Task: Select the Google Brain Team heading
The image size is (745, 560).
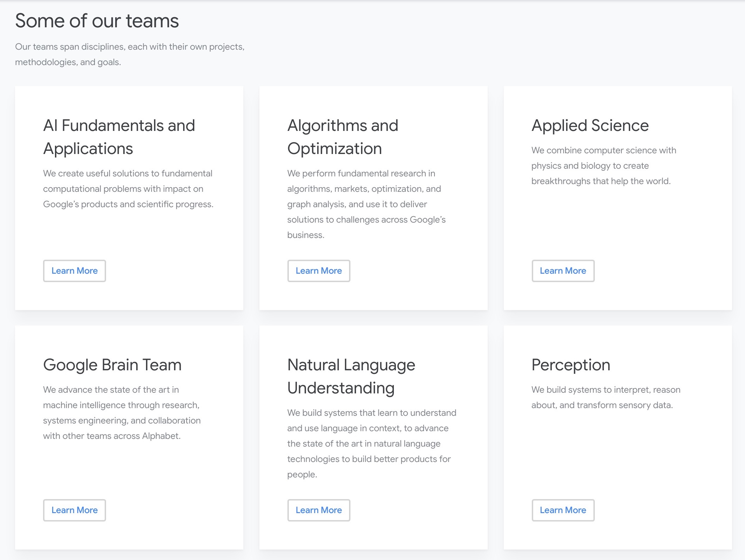Action: (112, 365)
